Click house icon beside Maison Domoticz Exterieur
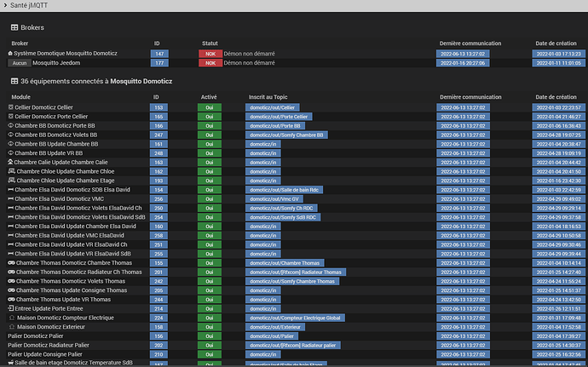Viewport: 588px width, 367px height. coord(12,327)
